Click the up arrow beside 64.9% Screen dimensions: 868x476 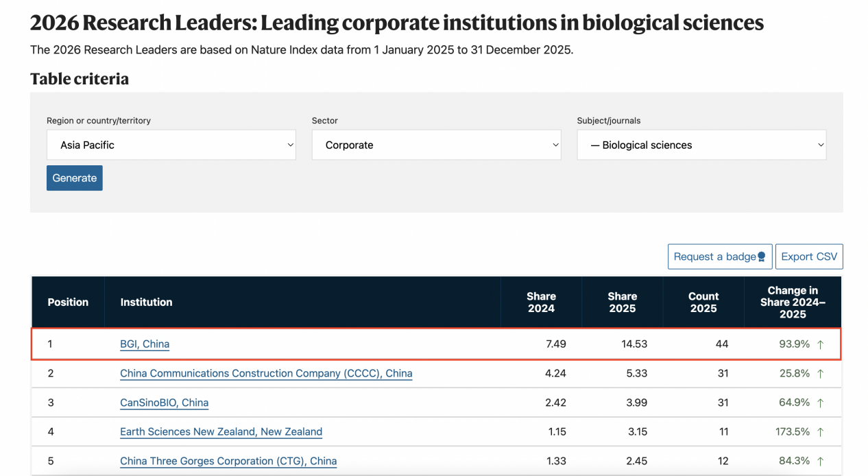pyautogui.click(x=820, y=403)
